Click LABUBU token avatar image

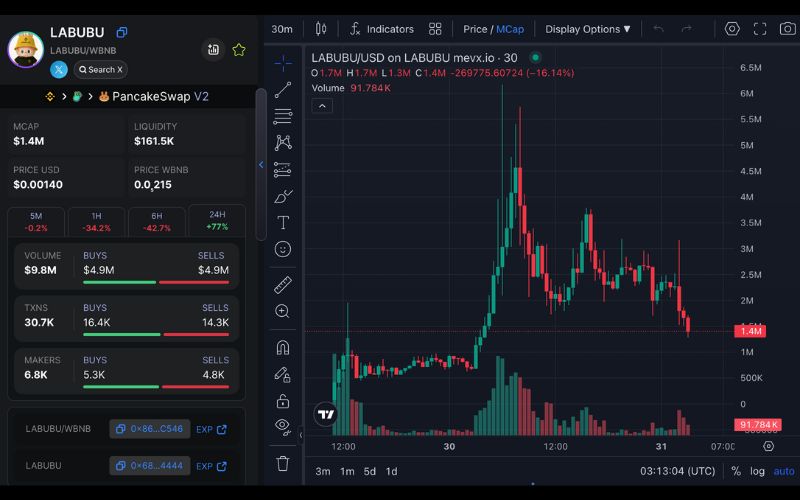26,49
